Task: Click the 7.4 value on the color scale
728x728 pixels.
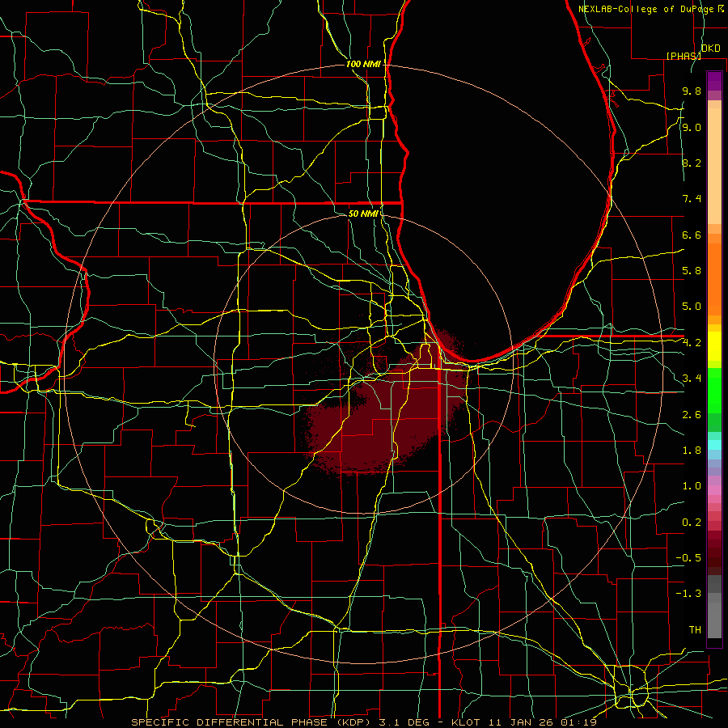Action: 692,199
